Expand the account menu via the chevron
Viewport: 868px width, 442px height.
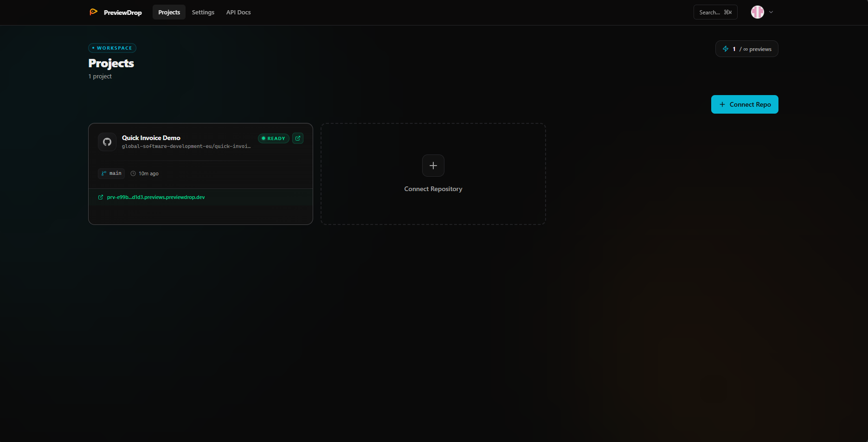(x=771, y=12)
